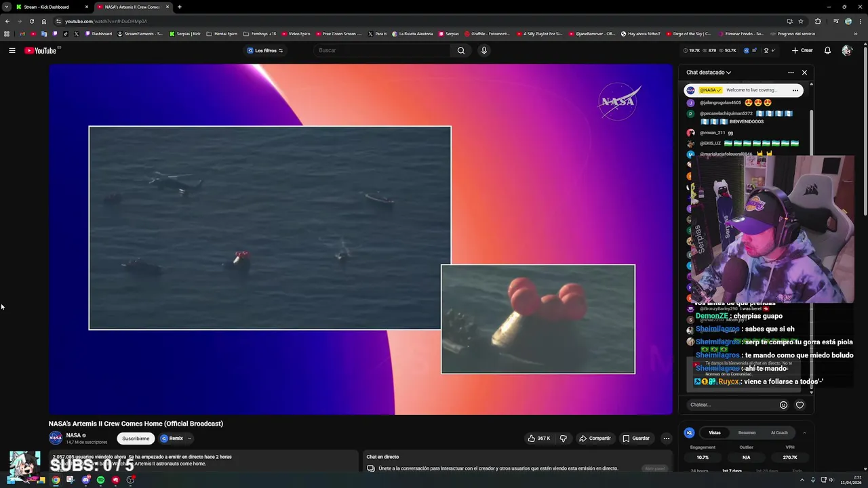Select the AI Coach tab
Screen dimensions: 868x488
click(x=779, y=432)
